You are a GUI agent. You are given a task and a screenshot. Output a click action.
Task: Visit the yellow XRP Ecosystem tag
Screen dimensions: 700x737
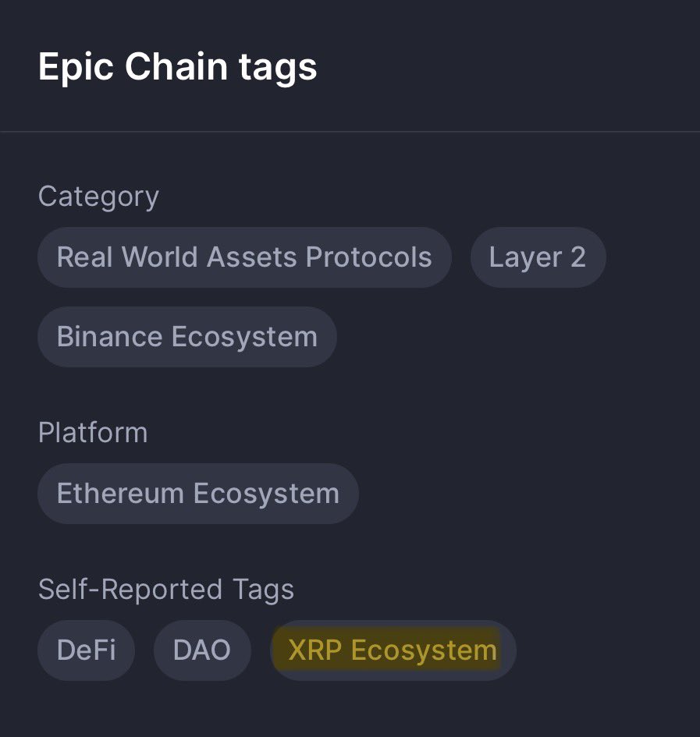tap(393, 650)
